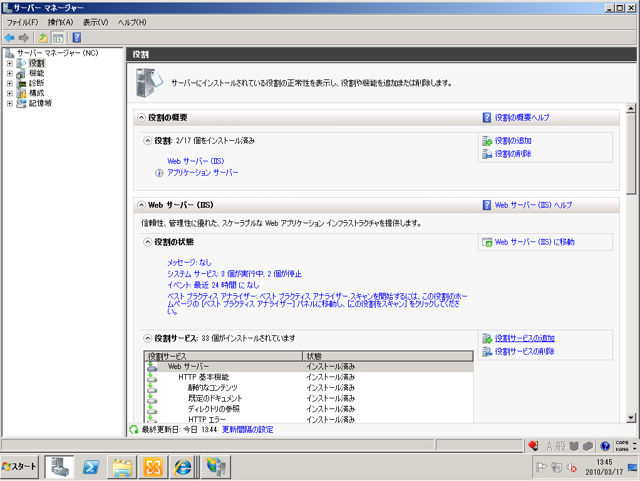Click the green refresh icon near 最終更新日
Viewport: 640px width, 481px height.
[134, 430]
